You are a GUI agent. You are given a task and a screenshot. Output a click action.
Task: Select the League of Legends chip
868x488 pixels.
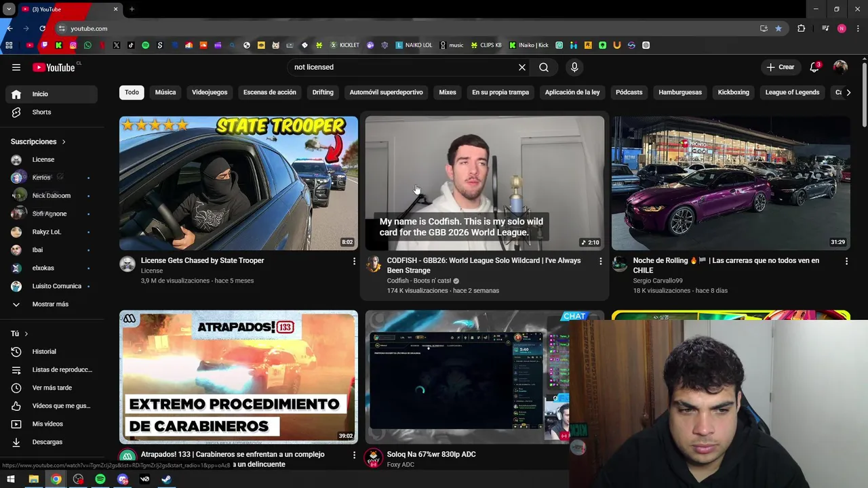pyautogui.click(x=792, y=92)
